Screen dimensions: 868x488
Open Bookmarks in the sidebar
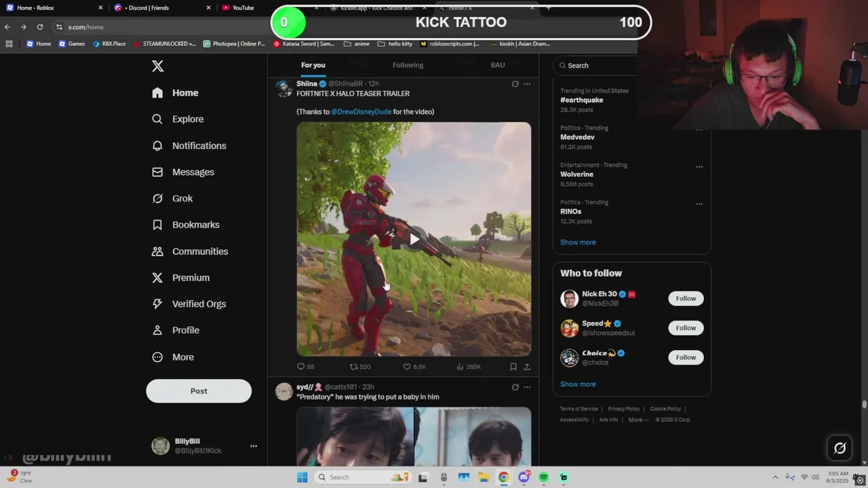(186, 225)
